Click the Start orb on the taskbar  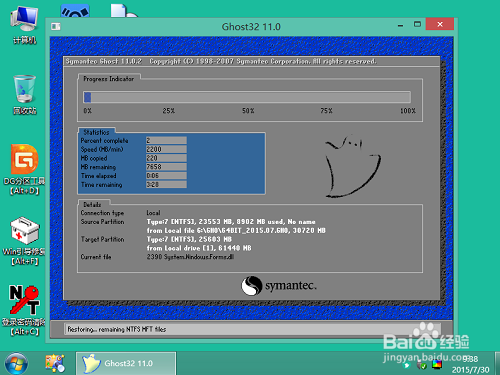pos(15,363)
